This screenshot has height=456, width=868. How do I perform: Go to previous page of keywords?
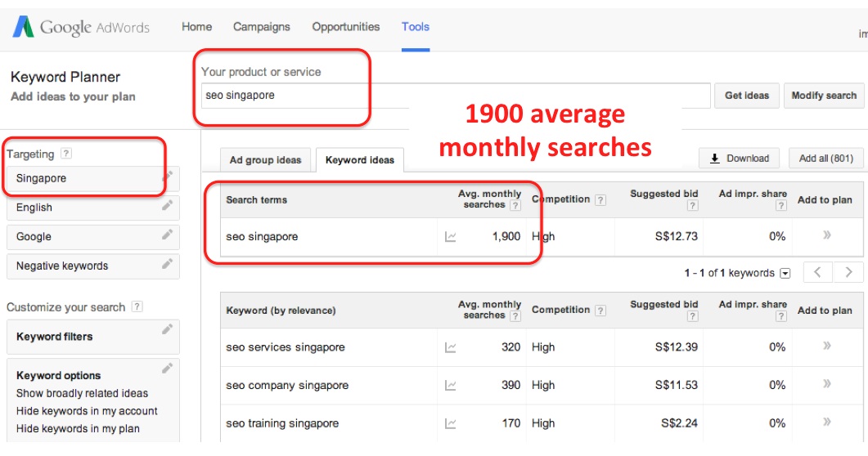click(x=818, y=272)
